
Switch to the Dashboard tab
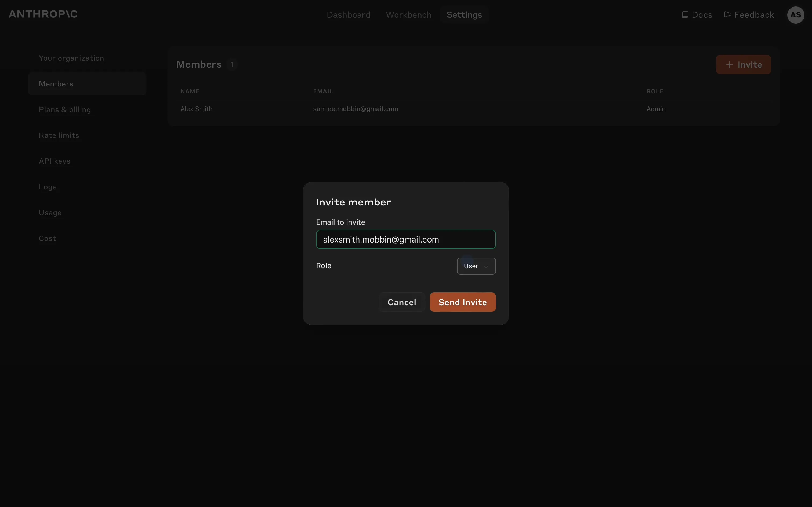(x=348, y=15)
